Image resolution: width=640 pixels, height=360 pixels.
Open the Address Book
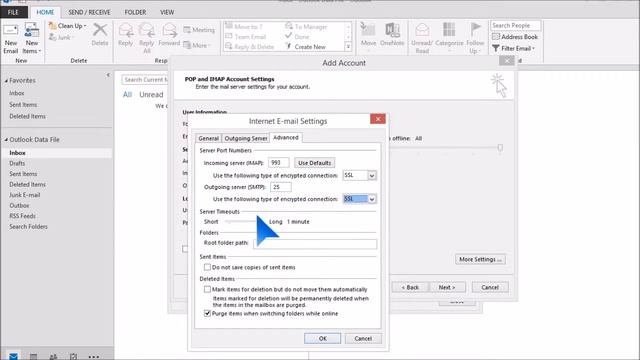515,37
